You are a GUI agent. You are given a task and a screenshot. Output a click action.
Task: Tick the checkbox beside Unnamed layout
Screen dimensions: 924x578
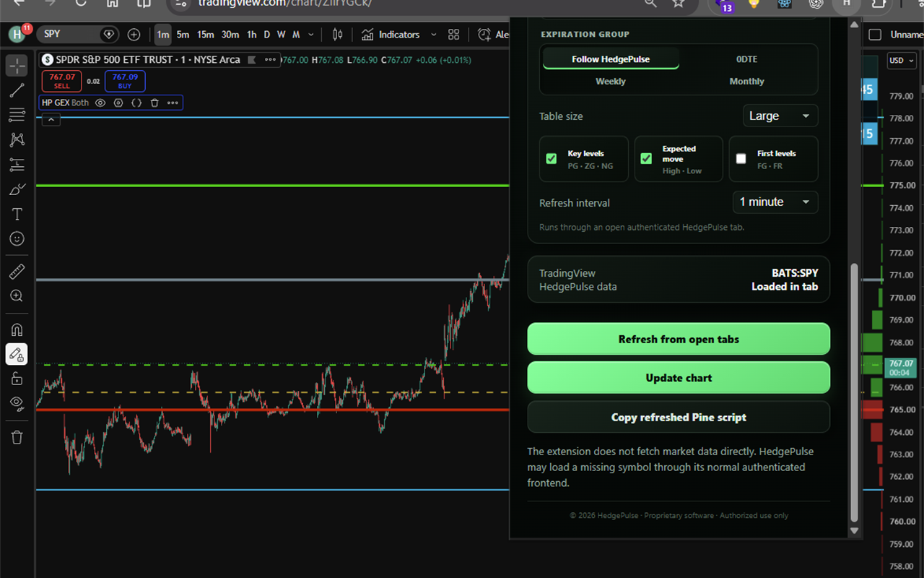(x=875, y=35)
